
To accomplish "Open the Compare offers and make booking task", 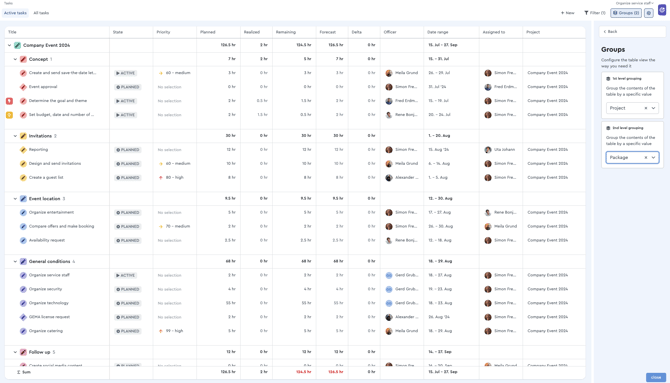I will pos(62,226).
